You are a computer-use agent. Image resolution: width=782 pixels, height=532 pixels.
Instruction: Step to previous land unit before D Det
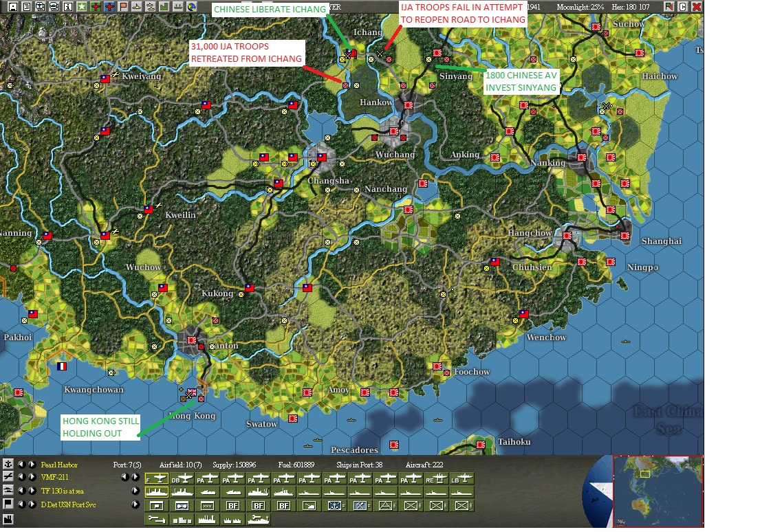tap(21, 505)
